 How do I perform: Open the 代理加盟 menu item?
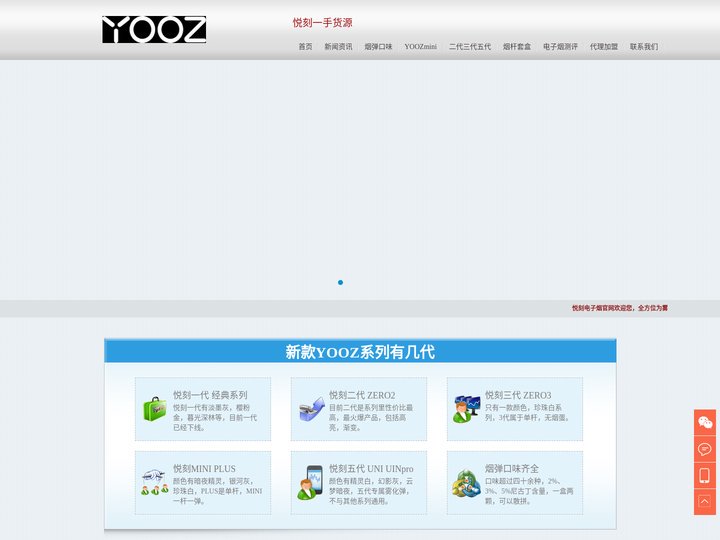pos(604,46)
